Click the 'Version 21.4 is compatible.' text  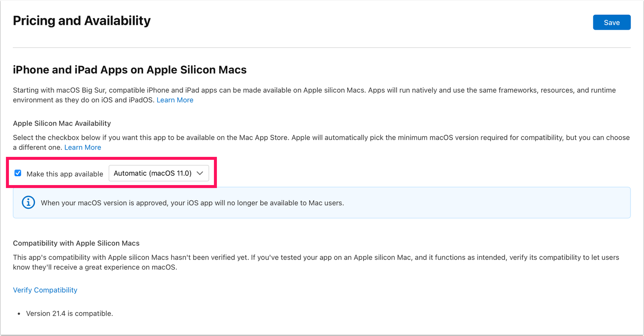[x=69, y=313]
